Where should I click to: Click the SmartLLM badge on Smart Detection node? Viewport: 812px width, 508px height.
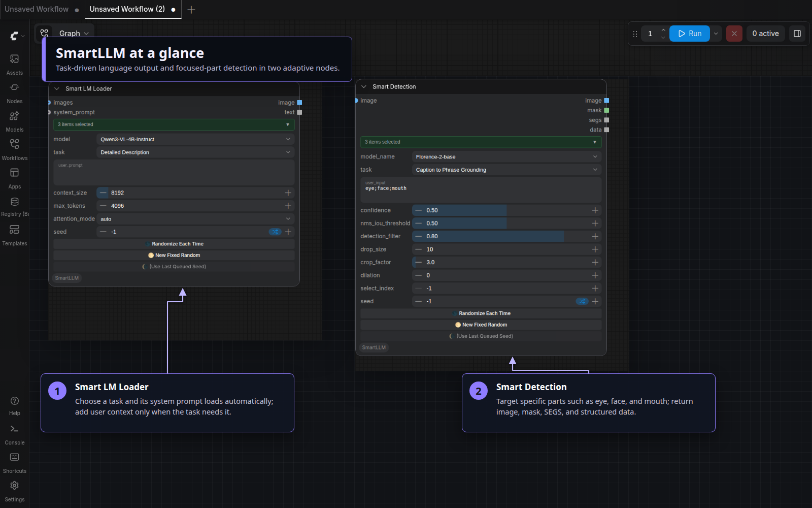pyautogui.click(x=374, y=347)
